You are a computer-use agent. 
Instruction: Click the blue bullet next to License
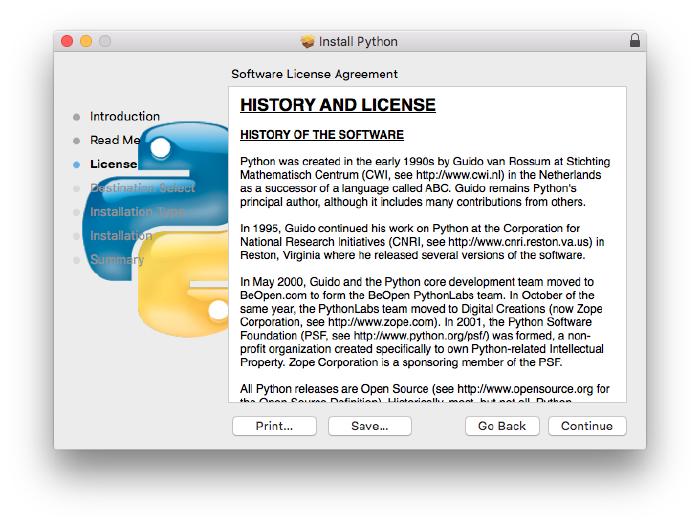click(76, 165)
